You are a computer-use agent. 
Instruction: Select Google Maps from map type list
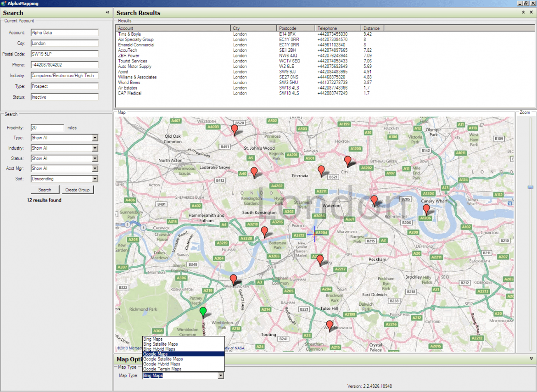pyautogui.click(x=183, y=354)
